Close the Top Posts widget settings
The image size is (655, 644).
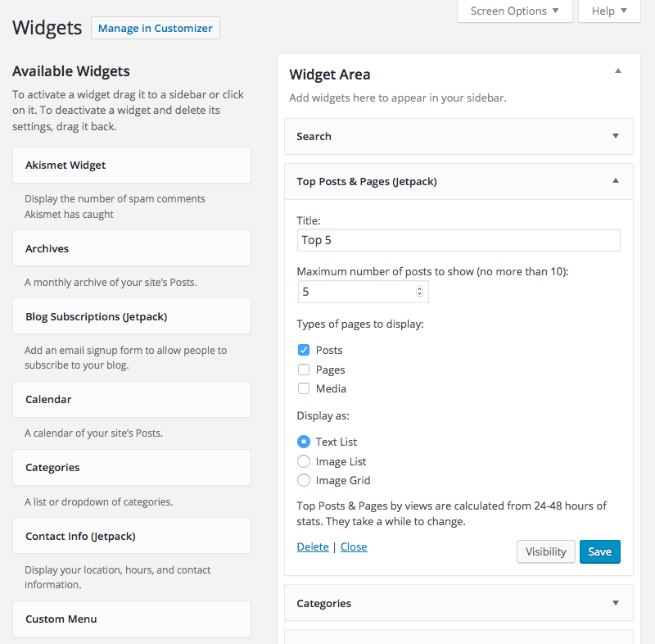coord(354,546)
